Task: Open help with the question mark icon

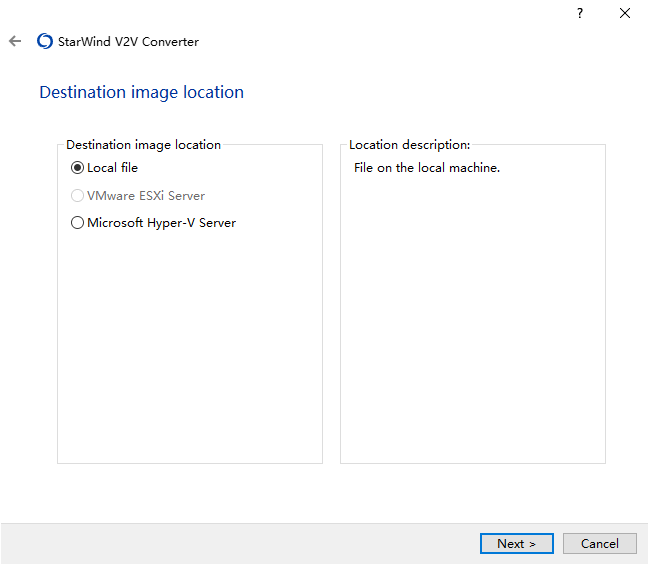Action: coord(580,13)
